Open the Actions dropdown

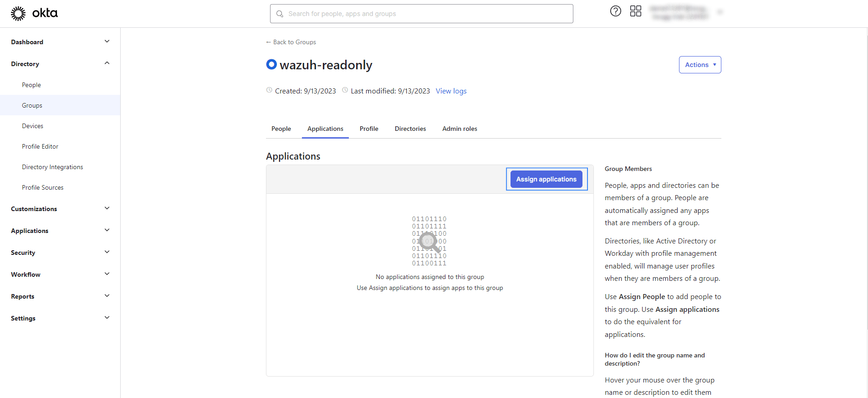point(700,65)
